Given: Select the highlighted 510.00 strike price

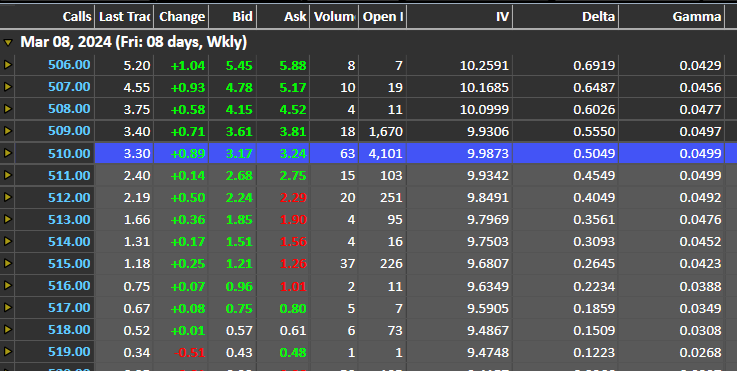Looking at the screenshot, I should click(x=69, y=153).
